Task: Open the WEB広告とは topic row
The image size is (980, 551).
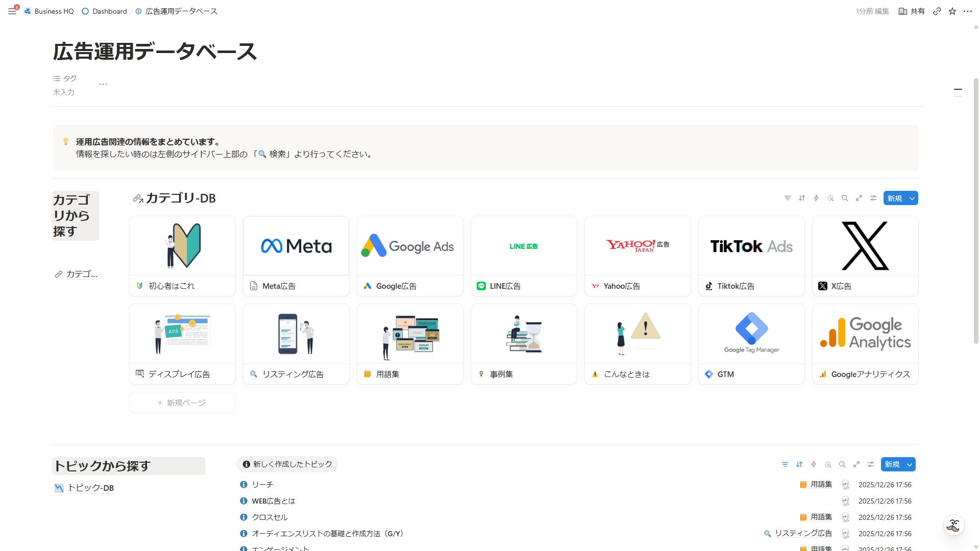Action: point(576,501)
